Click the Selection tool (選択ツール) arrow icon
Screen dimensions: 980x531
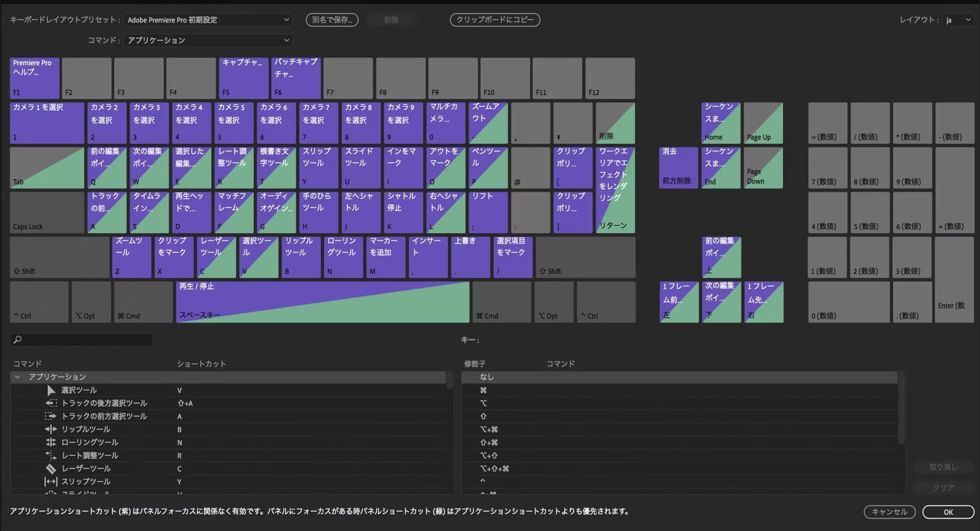tap(51, 390)
